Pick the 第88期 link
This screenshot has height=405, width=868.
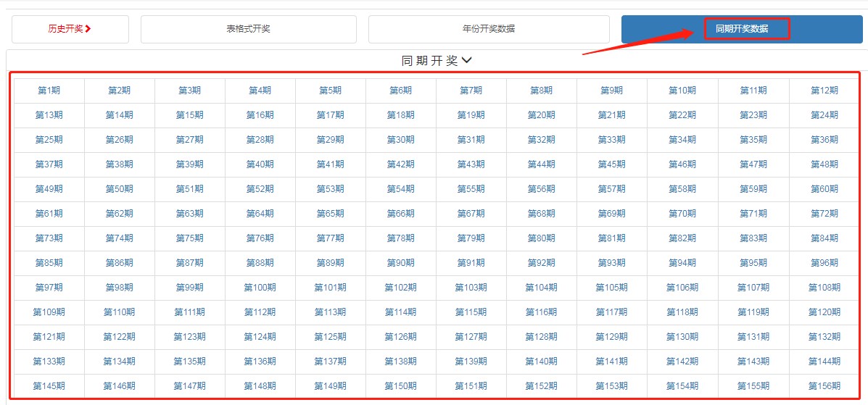coord(260,264)
